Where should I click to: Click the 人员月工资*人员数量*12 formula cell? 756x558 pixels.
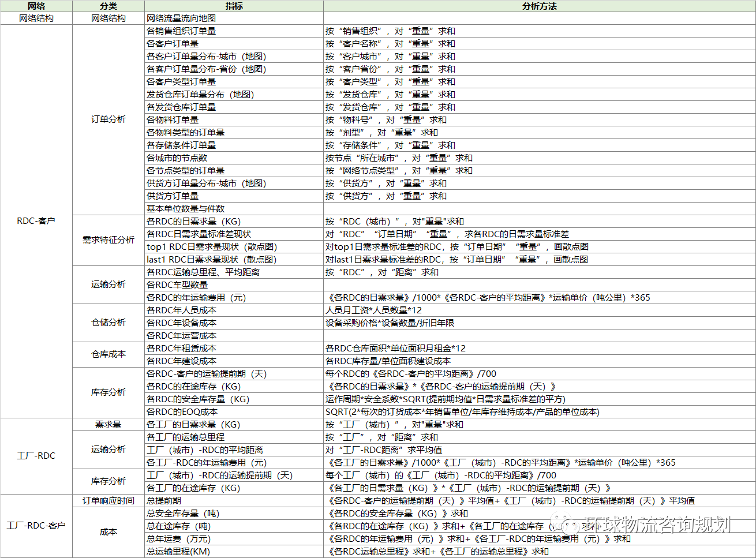(539, 310)
